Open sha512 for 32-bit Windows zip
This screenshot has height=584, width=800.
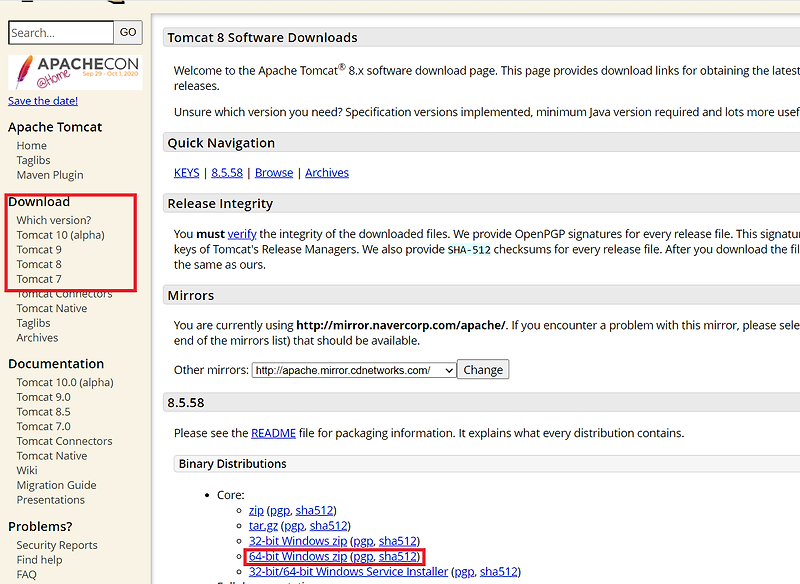tap(398, 541)
